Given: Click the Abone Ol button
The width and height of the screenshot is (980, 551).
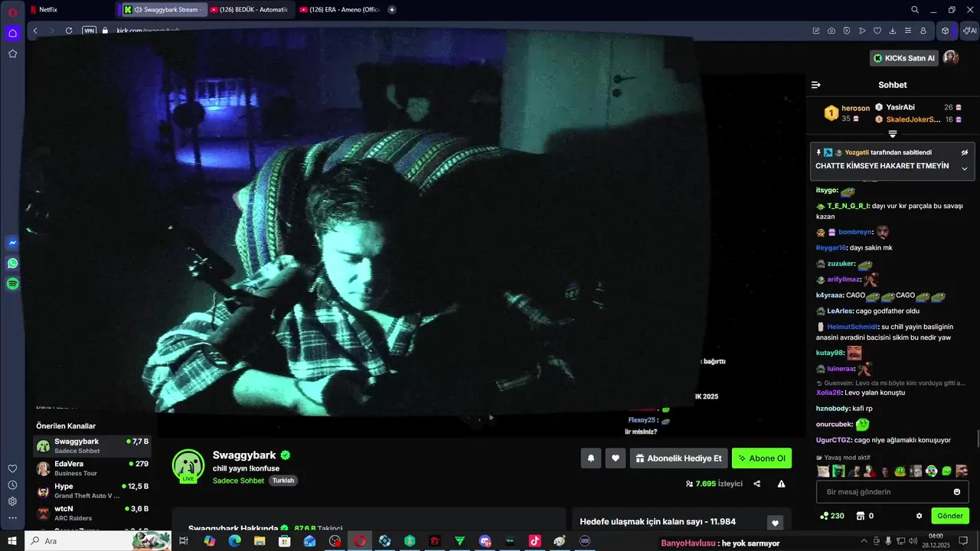Looking at the screenshot, I should coord(762,458).
